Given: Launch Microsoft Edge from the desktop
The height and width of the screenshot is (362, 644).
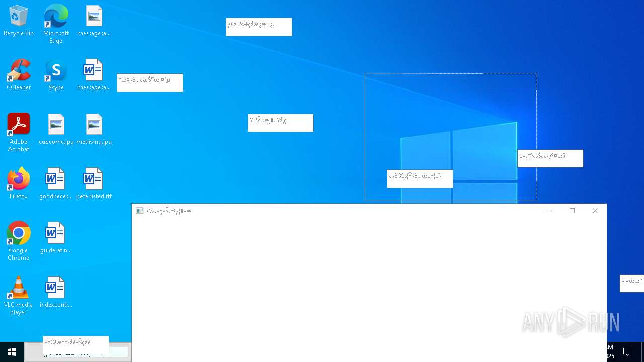Looking at the screenshot, I should point(56,24).
